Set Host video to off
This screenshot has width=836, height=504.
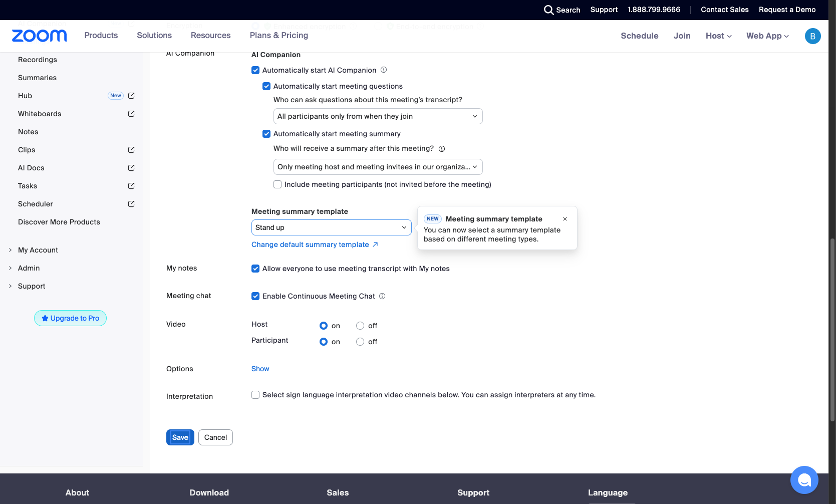360,326
